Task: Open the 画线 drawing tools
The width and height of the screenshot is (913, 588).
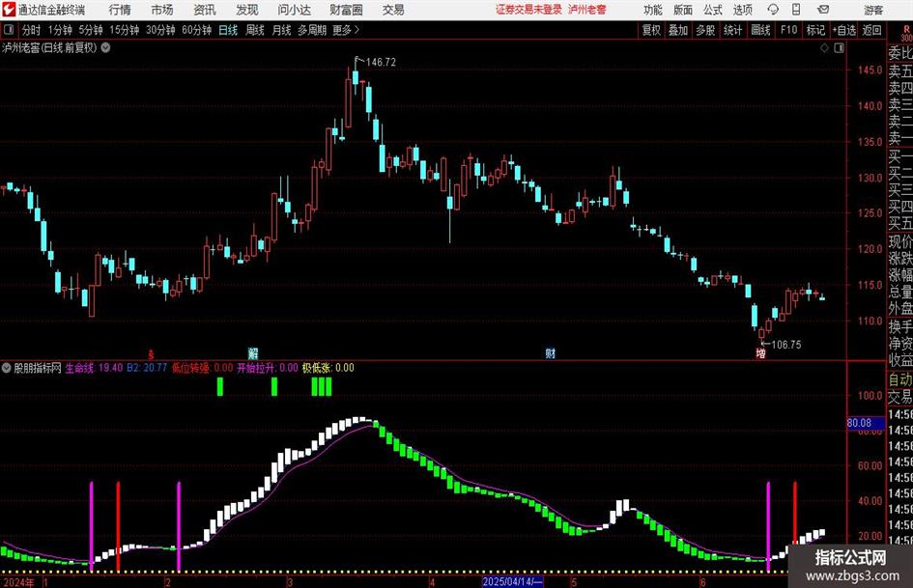Action: (760, 30)
